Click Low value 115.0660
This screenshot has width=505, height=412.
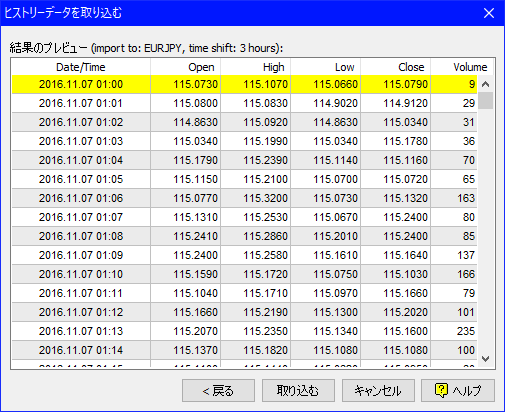click(335, 84)
